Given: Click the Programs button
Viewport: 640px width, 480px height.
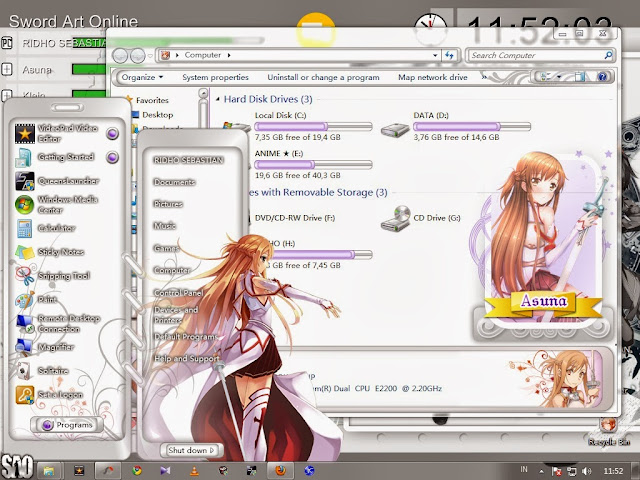Looking at the screenshot, I should coord(67,425).
